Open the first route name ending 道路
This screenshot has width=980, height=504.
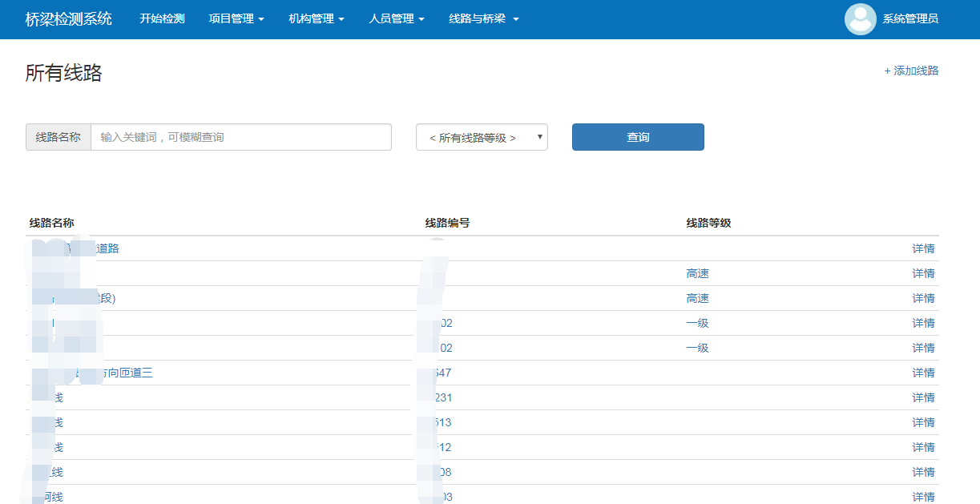click(107, 248)
